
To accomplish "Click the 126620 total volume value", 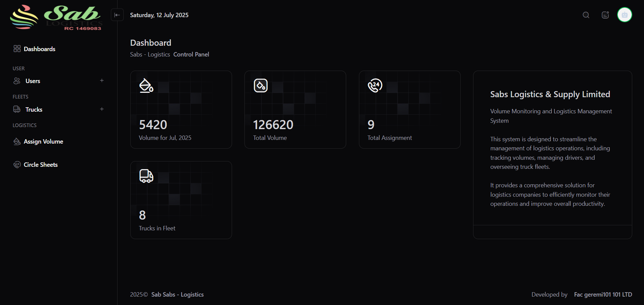I will tap(273, 125).
